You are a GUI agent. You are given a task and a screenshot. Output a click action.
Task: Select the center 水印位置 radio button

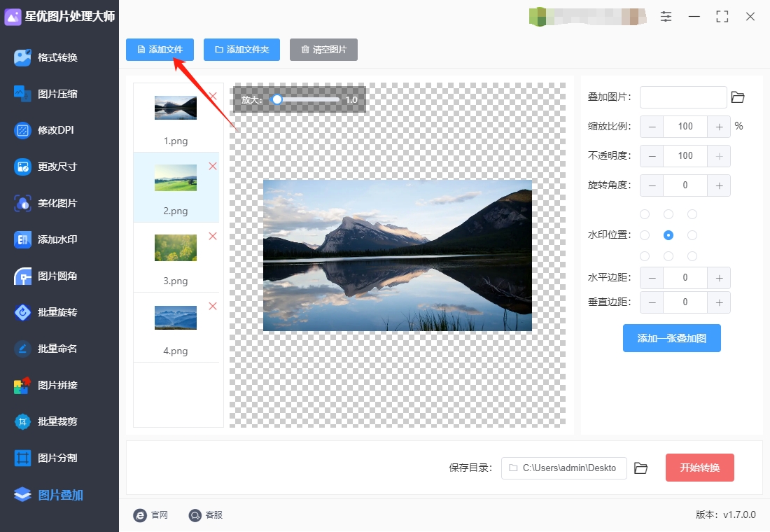coord(668,235)
